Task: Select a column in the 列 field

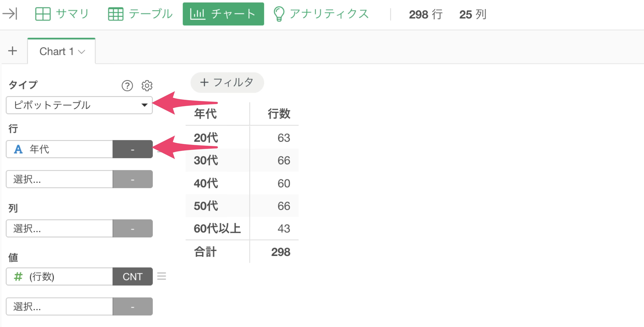Action: point(59,229)
